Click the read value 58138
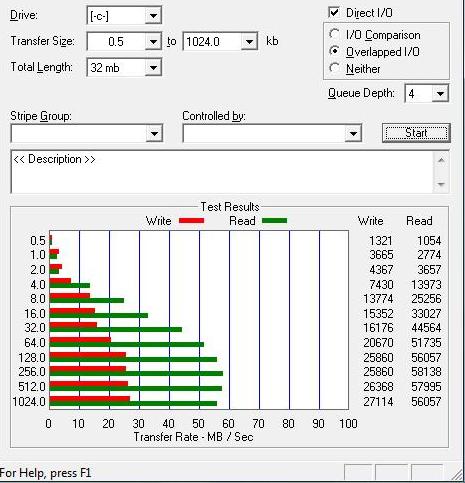Viewport: 465px width, 483px height. pos(426,372)
